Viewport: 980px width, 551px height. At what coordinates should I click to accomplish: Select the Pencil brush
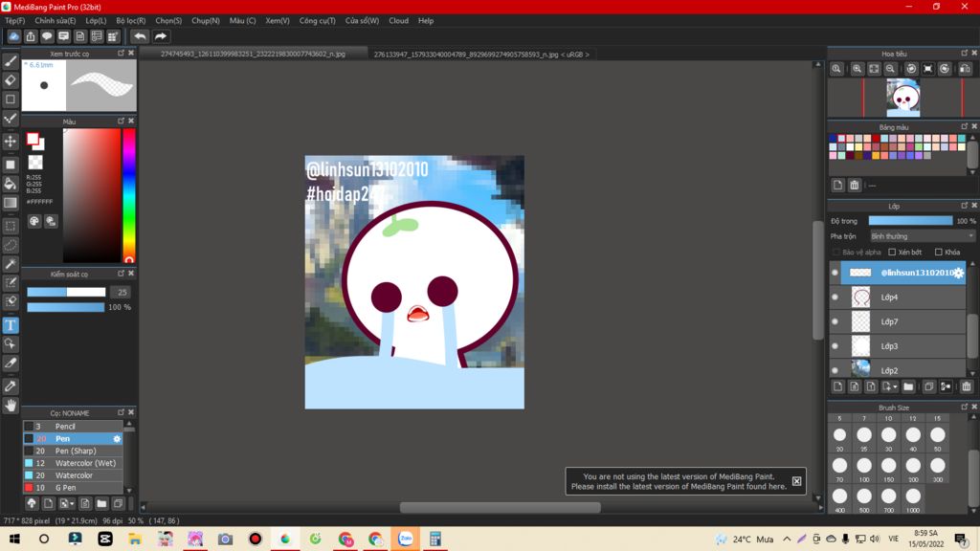[73, 426]
